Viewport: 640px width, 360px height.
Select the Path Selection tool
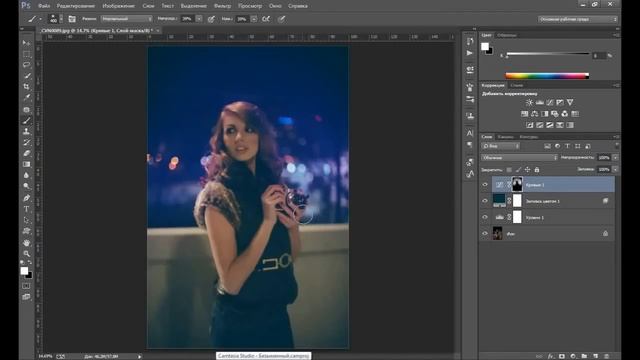point(27,220)
